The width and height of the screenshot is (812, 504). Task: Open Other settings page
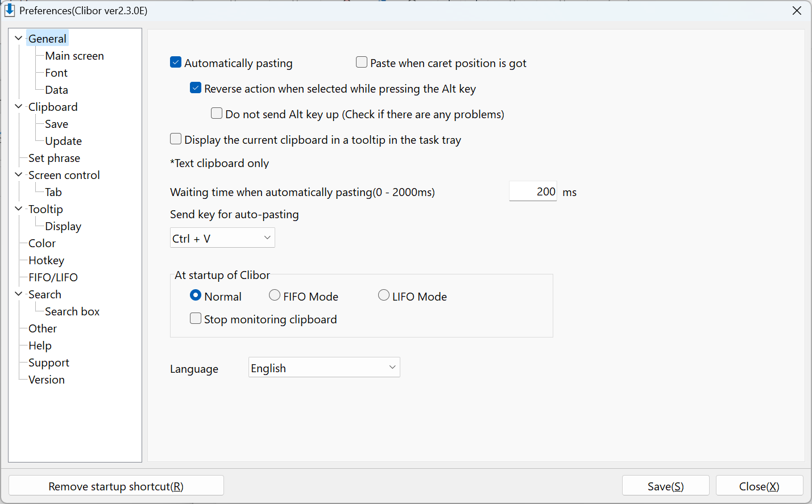[43, 328]
